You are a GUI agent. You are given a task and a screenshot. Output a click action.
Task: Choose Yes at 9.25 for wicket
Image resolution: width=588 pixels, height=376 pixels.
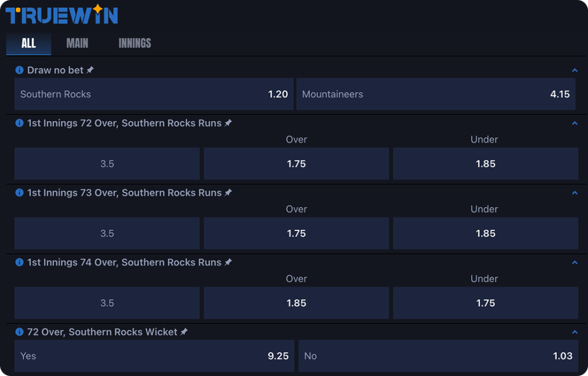tap(154, 356)
